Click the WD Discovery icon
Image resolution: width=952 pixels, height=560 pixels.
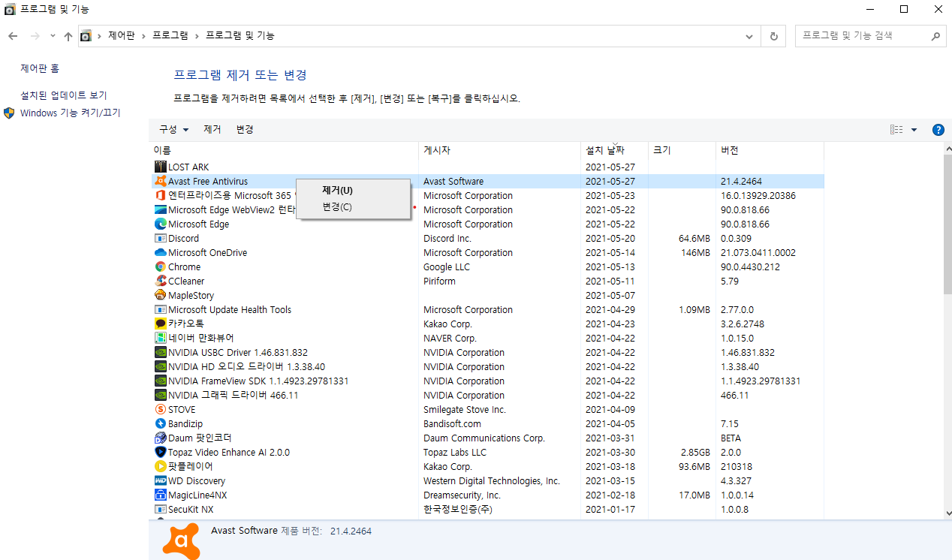pyautogui.click(x=160, y=480)
